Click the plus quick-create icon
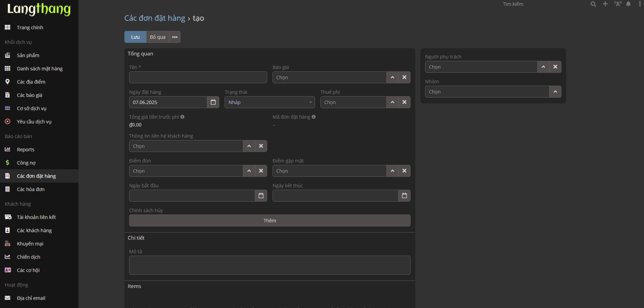Image resolution: width=644 pixels, height=308 pixels. point(605,4)
